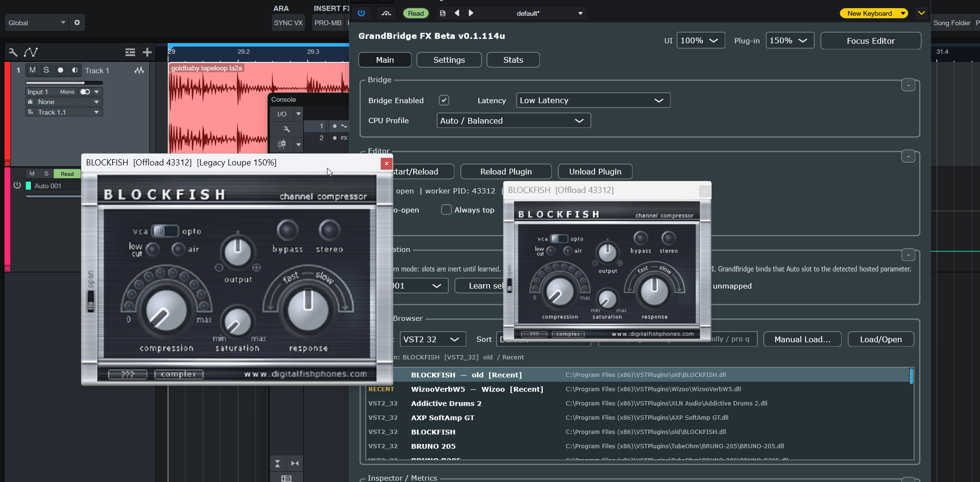Switch to the Stats tab
Viewport: 980px width, 482px height.
(513, 60)
